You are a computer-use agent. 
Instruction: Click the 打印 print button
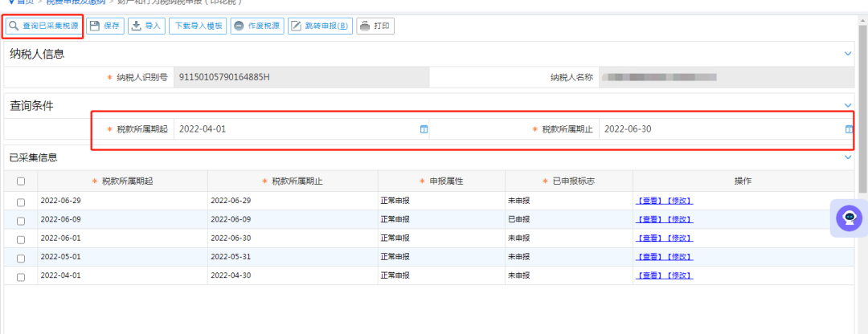375,26
